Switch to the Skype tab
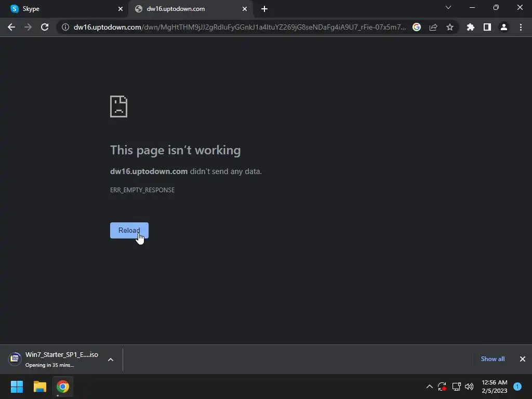532x399 pixels. pos(64,9)
